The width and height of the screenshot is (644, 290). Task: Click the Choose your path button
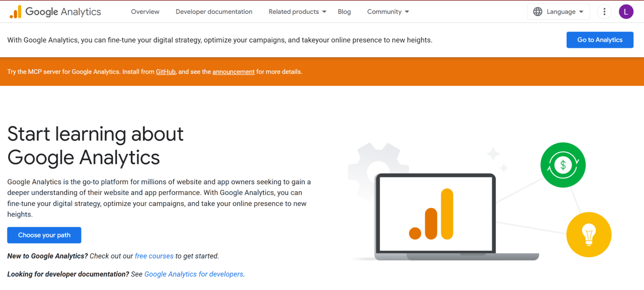pyautogui.click(x=44, y=235)
